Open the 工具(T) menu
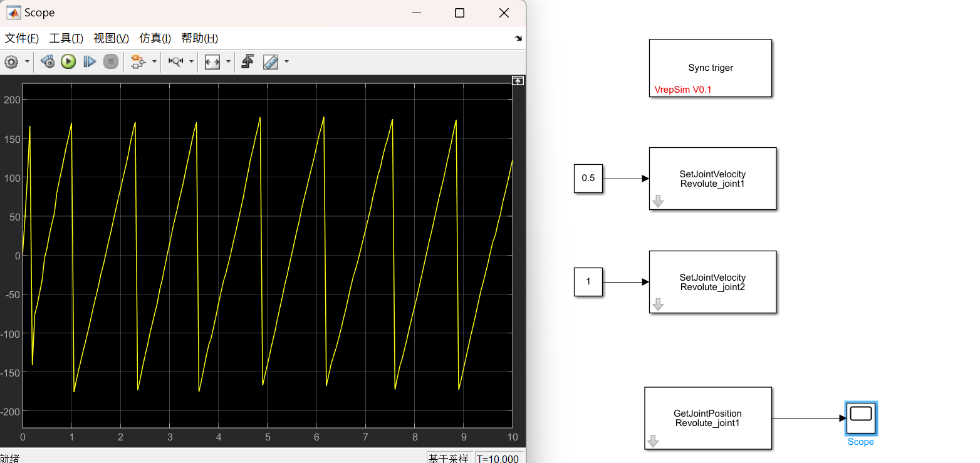Screen dimensions: 980x463 click(66, 38)
